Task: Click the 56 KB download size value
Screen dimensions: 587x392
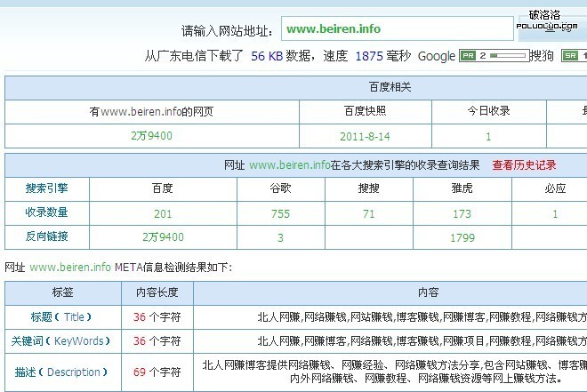Action: click(267, 56)
